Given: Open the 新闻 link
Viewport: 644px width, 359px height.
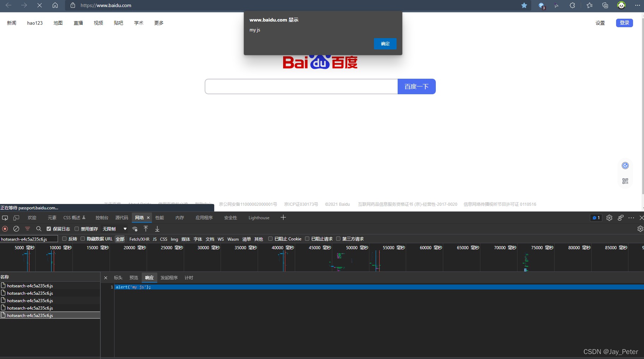Looking at the screenshot, I should [x=12, y=23].
